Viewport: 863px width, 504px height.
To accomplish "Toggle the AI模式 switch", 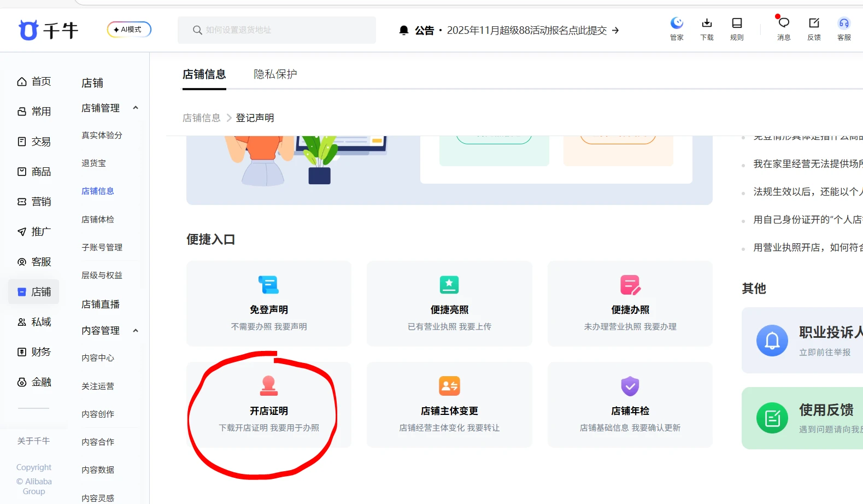I will pyautogui.click(x=129, y=30).
